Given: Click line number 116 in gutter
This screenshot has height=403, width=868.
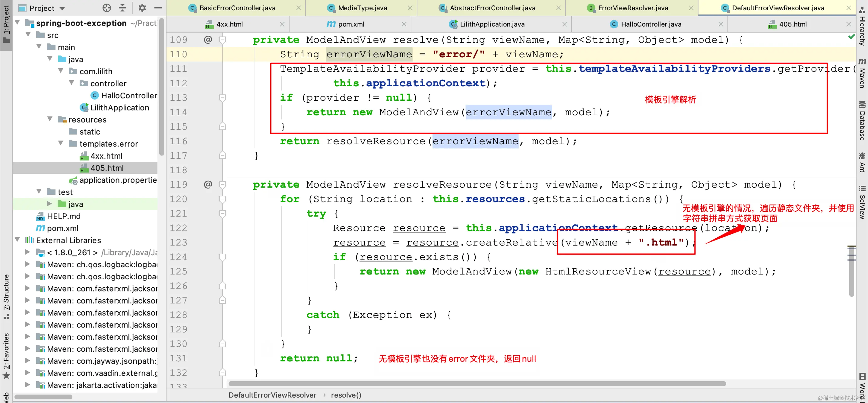Looking at the screenshot, I should tap(178, 141).
